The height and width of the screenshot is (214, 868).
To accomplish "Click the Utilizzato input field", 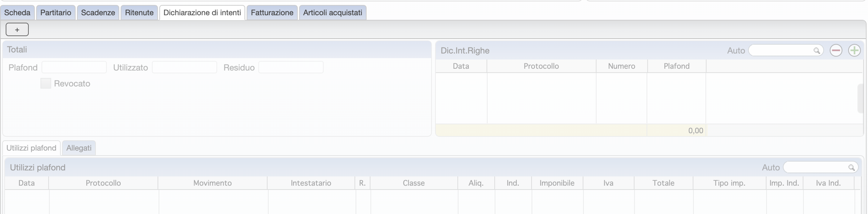I will click(185, 67).
